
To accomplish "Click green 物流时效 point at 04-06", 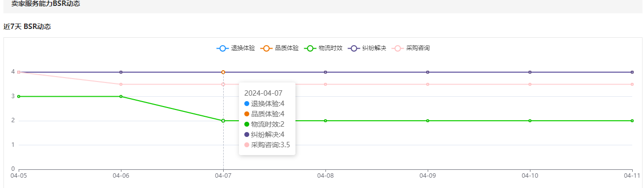I will tap(121, 96).
